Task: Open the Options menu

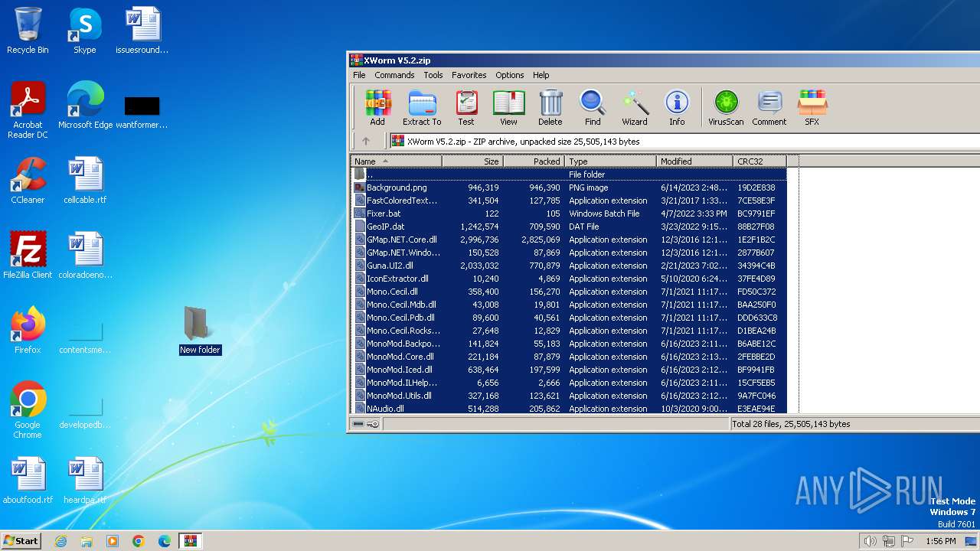Action: point(510,75)
